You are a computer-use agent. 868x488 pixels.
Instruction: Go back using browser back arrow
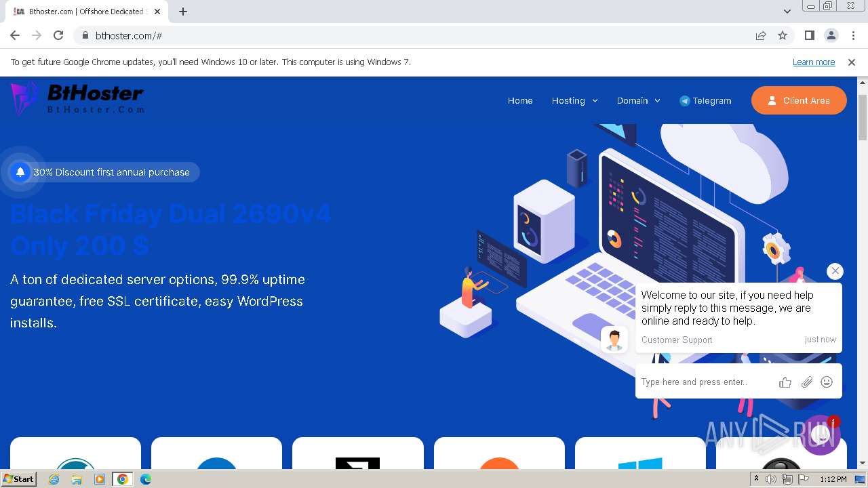pos(15,35)
